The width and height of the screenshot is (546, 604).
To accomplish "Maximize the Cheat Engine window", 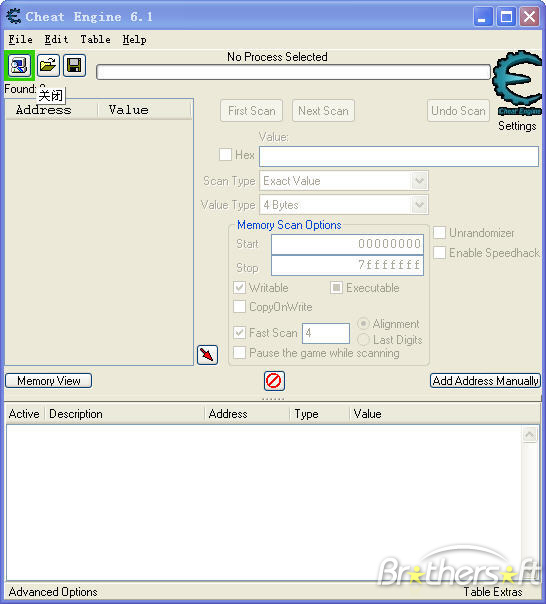I will coord(506,17).
